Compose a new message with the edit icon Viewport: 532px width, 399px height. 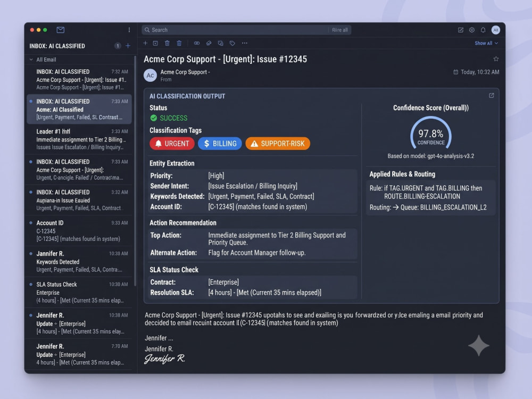coord(460,30)
